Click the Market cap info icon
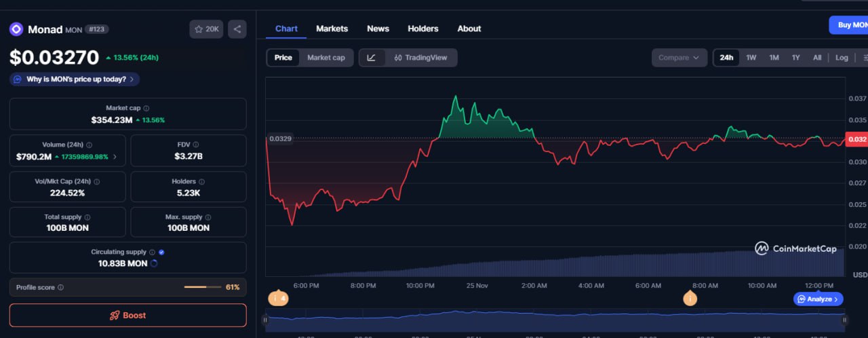The image size is (868, 338). point(146,109)
